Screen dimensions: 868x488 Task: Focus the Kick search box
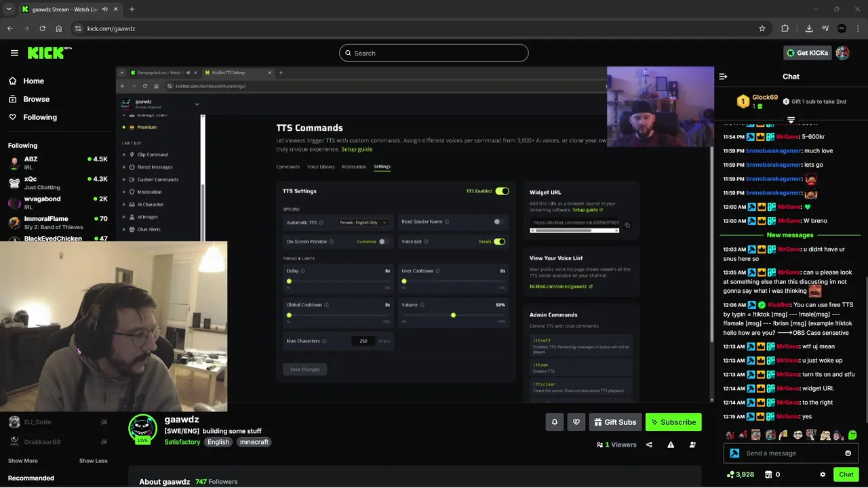434,53
